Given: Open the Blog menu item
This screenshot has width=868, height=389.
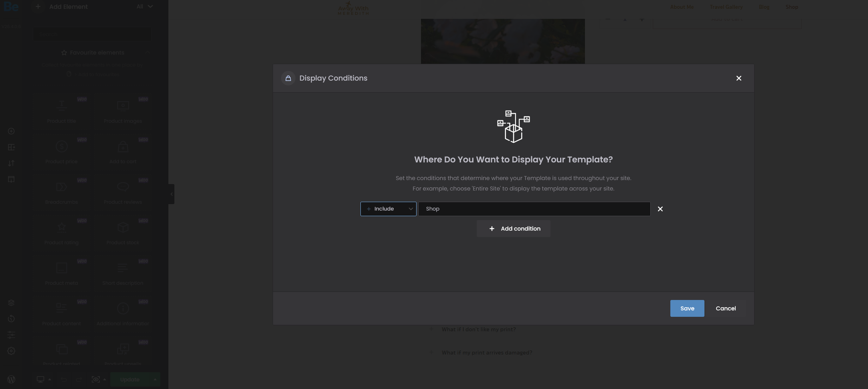Looking at the screenshot, I should pos(764,7).
